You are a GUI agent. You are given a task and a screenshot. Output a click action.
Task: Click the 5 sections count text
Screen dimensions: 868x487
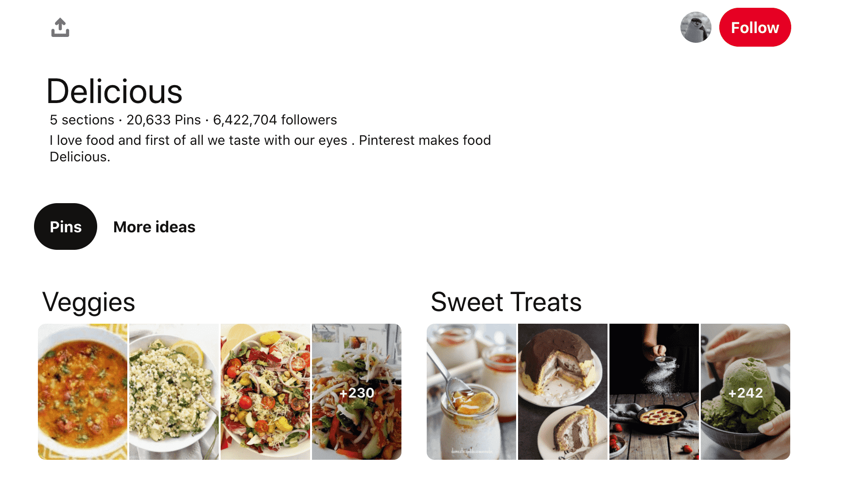click(x=82, y=120)
